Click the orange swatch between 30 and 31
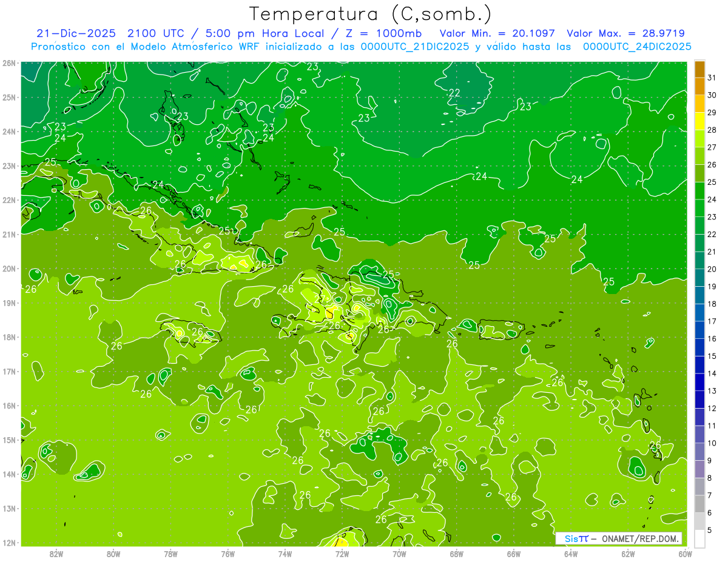The width and height of the screenshot is (728, 562). [699, 86]
